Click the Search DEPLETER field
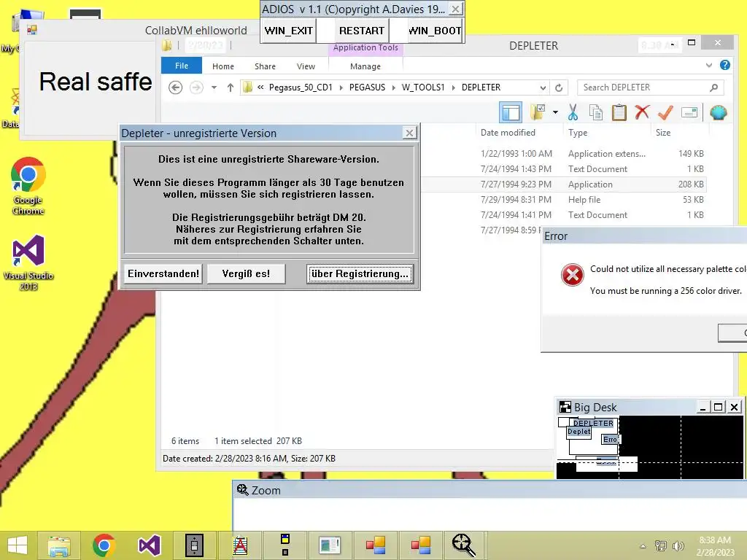The image size is (747, 560). (x=650, y=87)
